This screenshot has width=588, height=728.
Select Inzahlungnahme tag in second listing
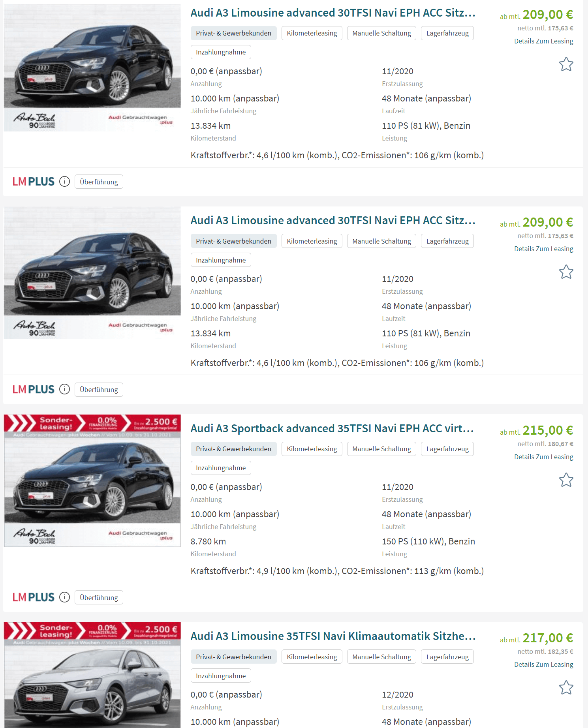click(x=221, y=260)
